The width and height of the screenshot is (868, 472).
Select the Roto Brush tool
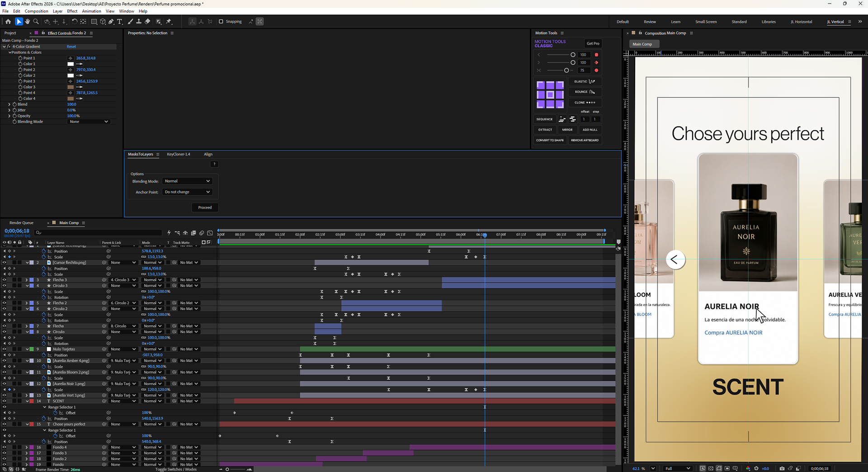(159, 21)
